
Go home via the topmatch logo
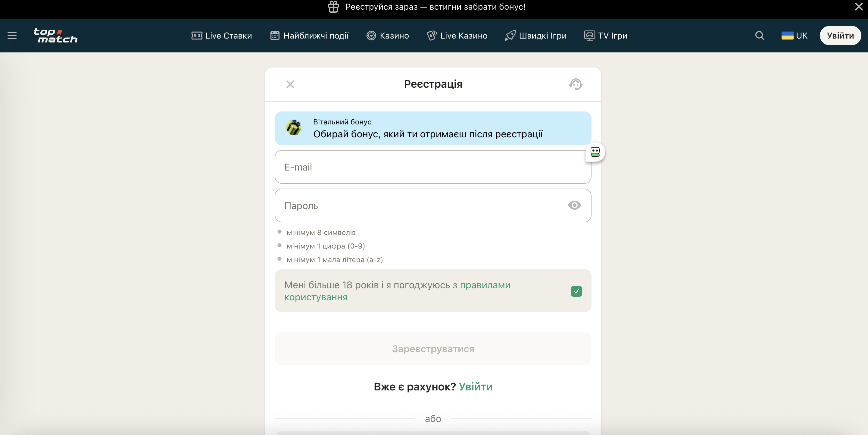pos(56,35)
